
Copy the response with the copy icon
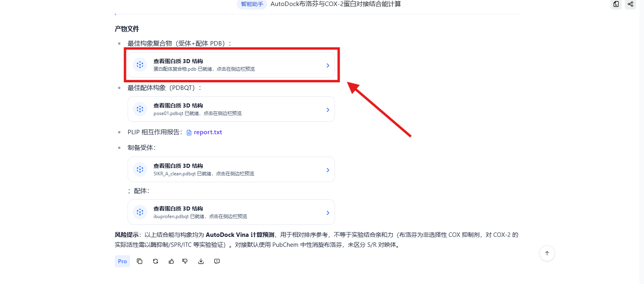point(140,261)
